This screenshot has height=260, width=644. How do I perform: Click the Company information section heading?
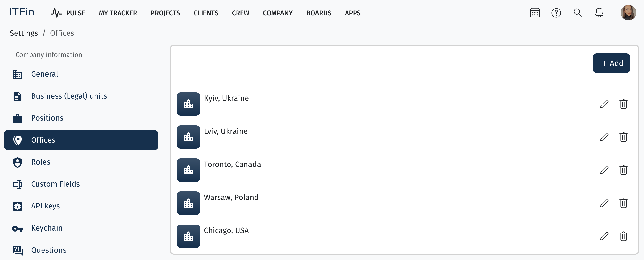point(49,55)
